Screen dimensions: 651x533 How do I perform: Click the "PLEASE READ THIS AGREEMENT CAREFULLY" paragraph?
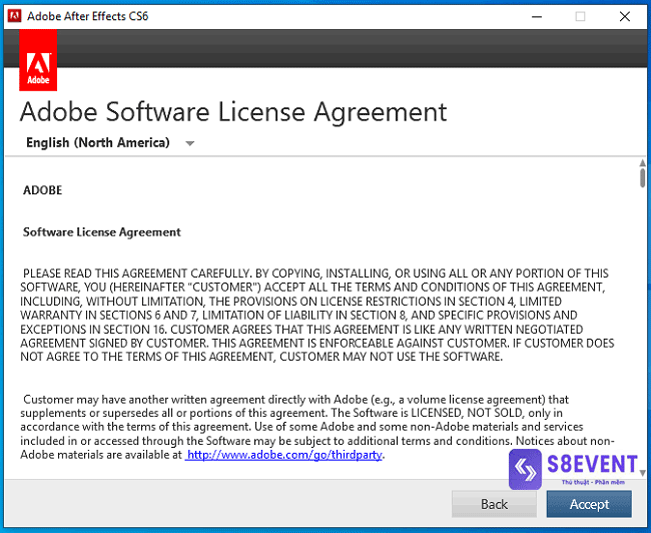point(317,315)
